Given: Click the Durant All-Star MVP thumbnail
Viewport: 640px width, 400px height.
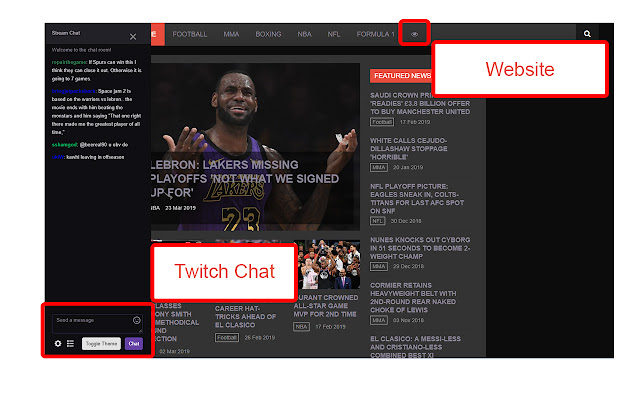Looking at the screenshot, I should pos(327,265).
